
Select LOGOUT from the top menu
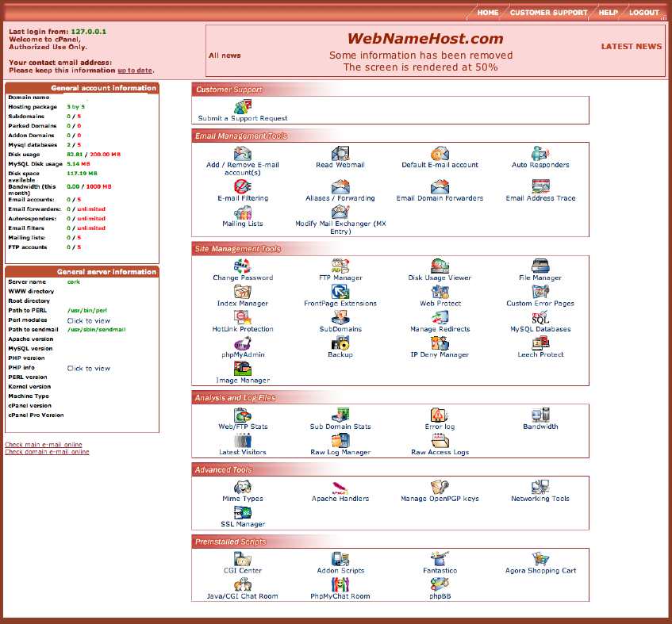645,13
